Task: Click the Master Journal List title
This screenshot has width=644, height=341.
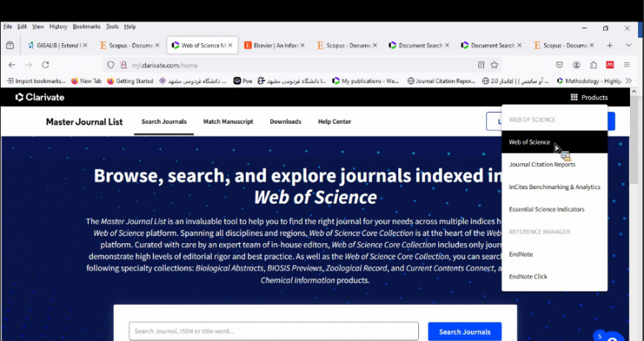Action: tap(84, 122)
